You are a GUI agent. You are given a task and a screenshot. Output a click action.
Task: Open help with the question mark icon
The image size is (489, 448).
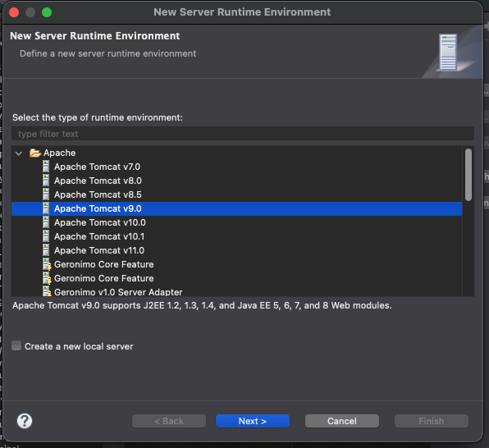coord(25,421)
